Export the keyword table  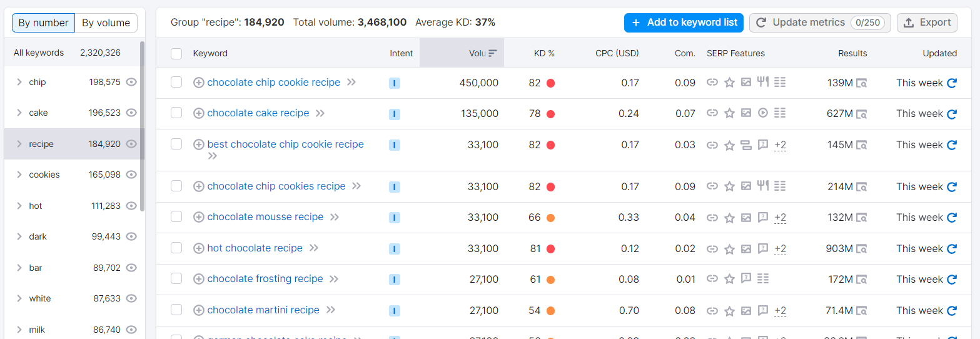[x=927, y=23]
